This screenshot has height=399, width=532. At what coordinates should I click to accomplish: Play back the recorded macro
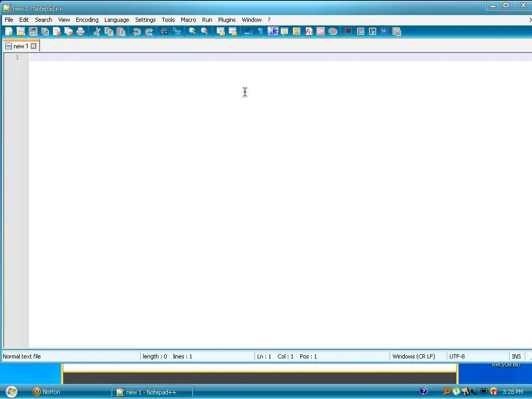click(373, 32)
